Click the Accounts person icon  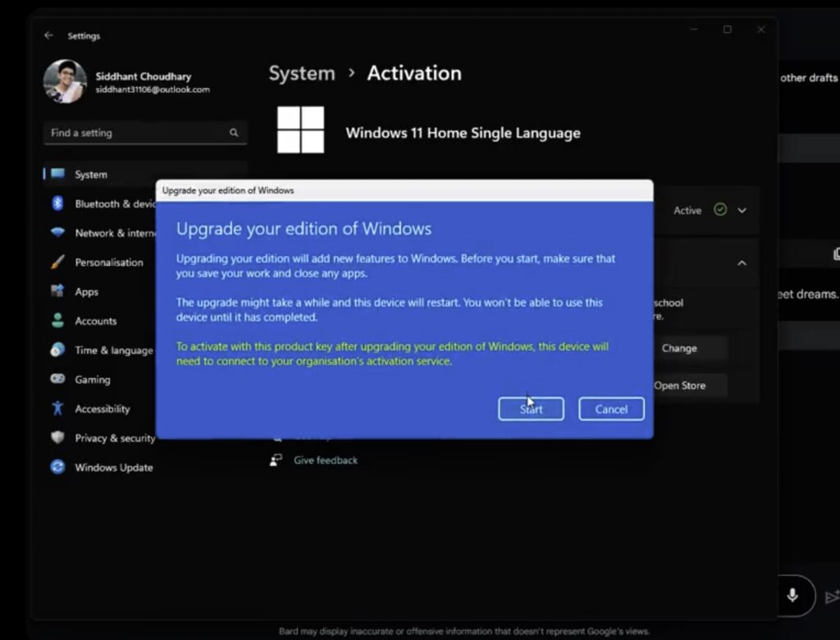(x=57, y=320)
